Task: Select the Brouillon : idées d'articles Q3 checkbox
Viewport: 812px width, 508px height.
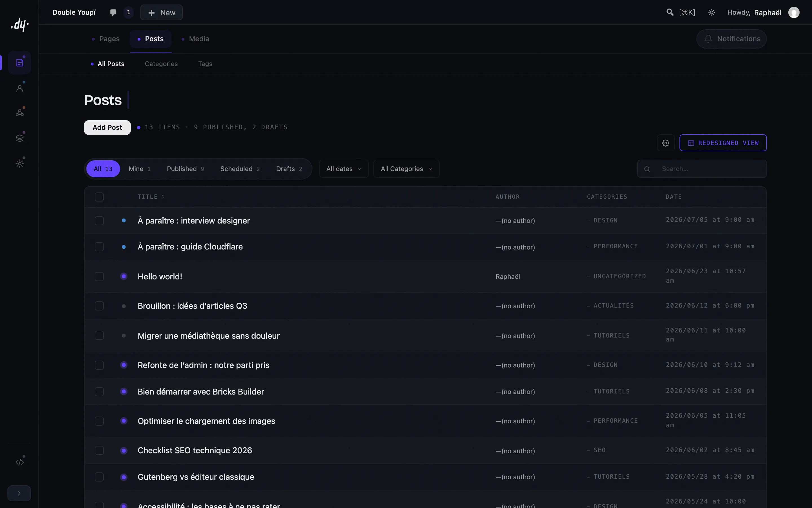Action: [99, 306]
